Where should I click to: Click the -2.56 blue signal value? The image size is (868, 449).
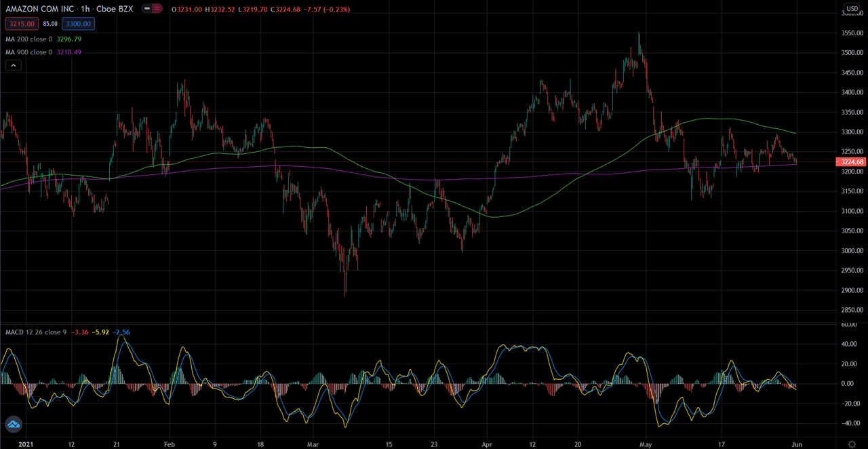click(121, 332)
